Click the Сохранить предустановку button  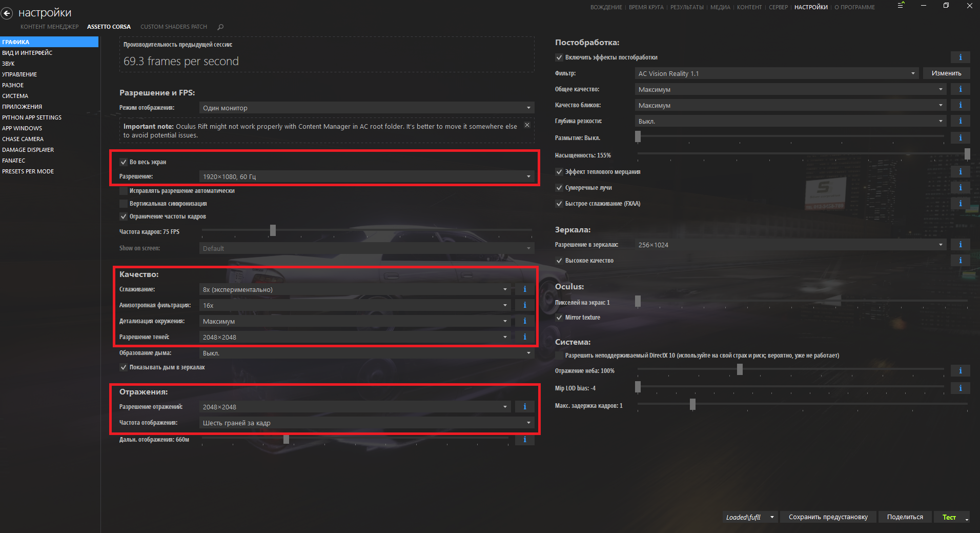point(828,517)
